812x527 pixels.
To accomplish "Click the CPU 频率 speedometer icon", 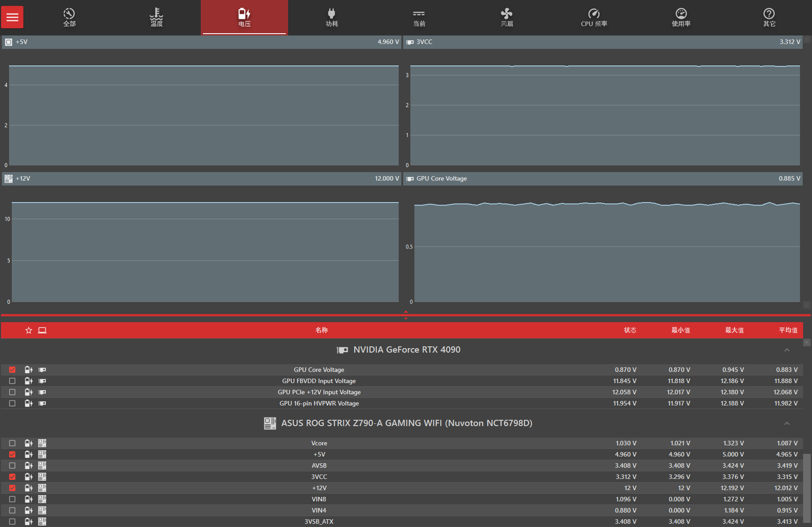I will click(594, 14).
